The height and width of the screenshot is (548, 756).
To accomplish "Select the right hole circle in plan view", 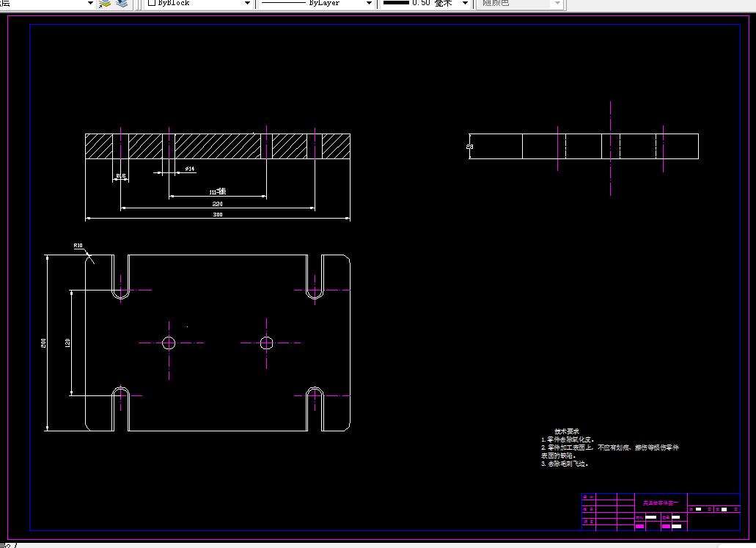I will click(x=267, y=343).
